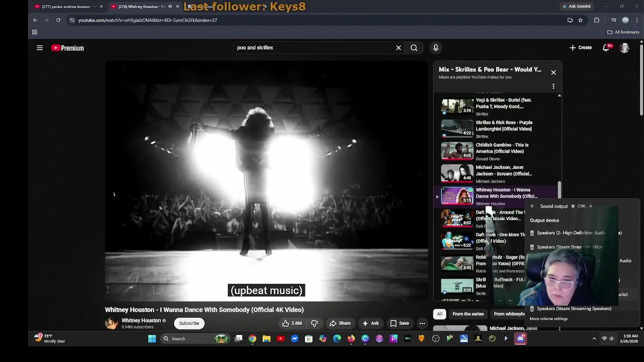Image resolution: width=644 pixels, height=362 pixels.
Task: Open the Whitney Houston channel name link
Action: (141, 321)
